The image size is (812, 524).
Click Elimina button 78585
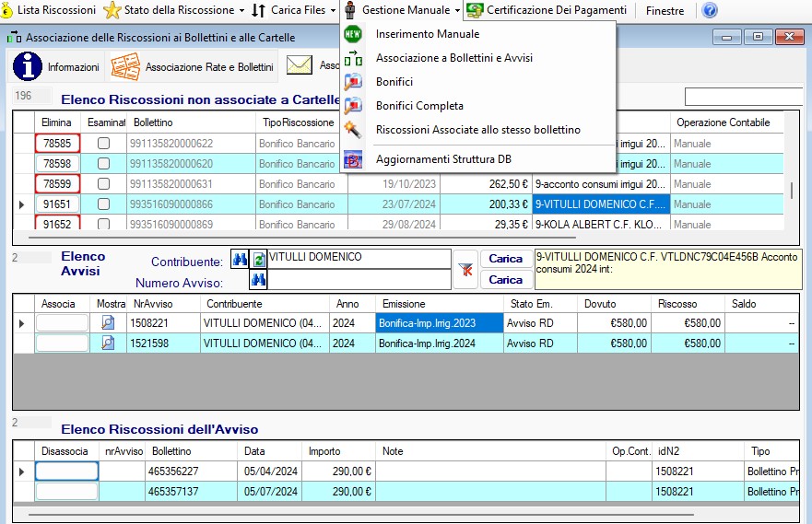pyautogui.click(x=57, y=144)
